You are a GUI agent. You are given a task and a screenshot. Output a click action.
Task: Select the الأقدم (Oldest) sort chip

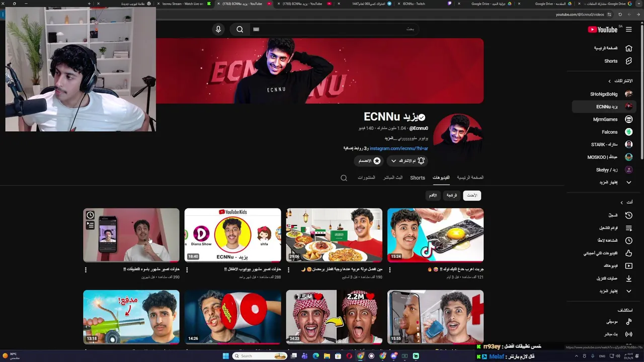click(433, 195)
